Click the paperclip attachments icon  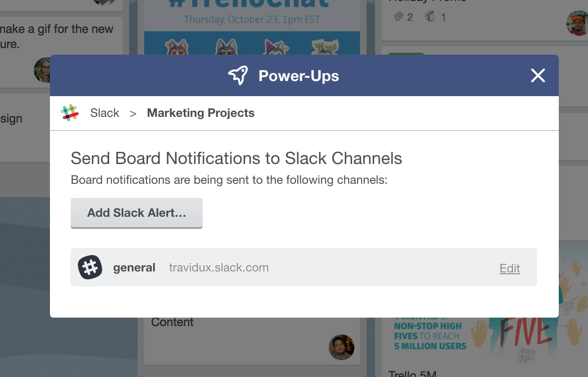pyautogui.click(x=398, y=17)
